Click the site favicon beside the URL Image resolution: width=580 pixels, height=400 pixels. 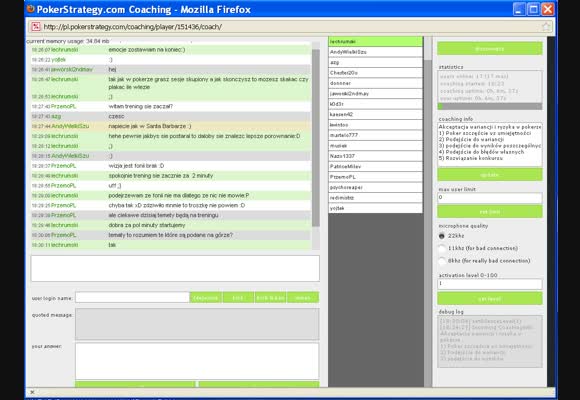tap(36, 27)
